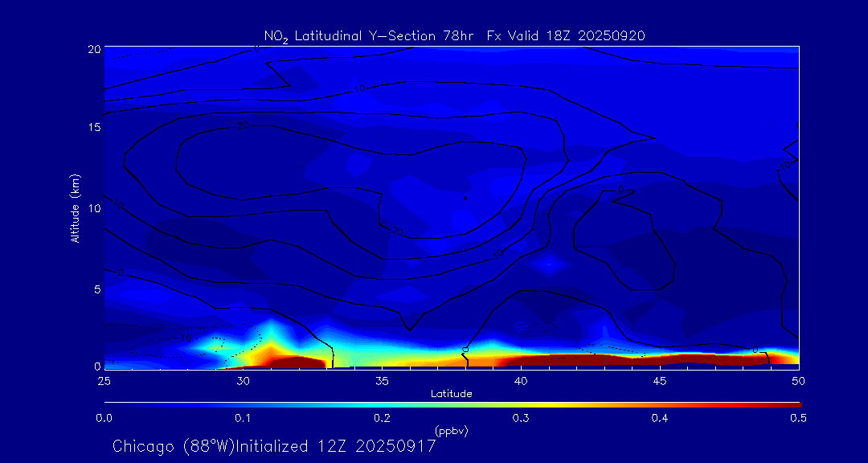Click the 0.1 colorbar value label
868x463 pixels.
pyautogui.click(x=243, y=418)
